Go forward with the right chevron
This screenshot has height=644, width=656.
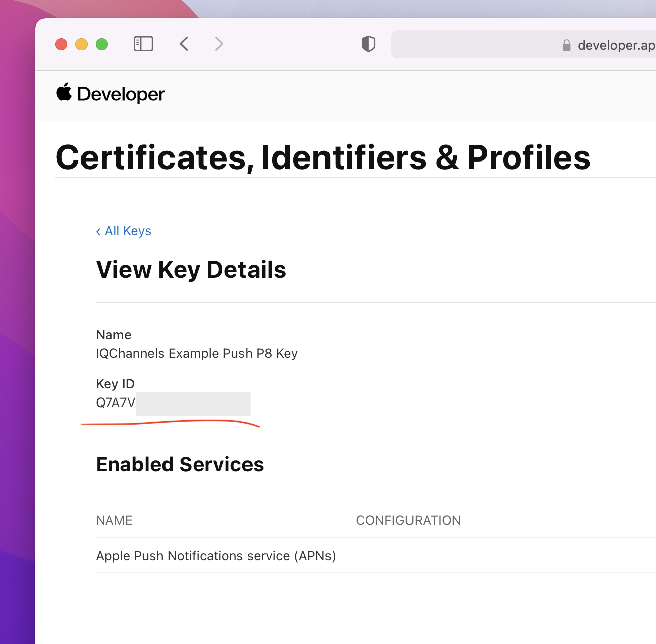click(219, 44)
